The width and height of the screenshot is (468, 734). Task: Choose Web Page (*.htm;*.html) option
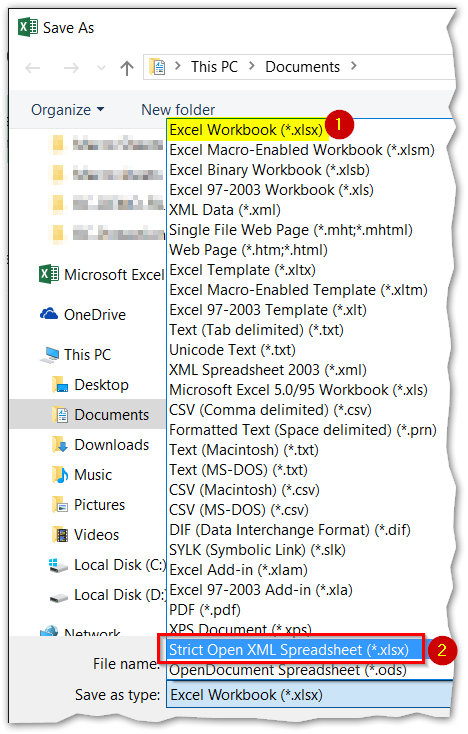tap(248, 250)
